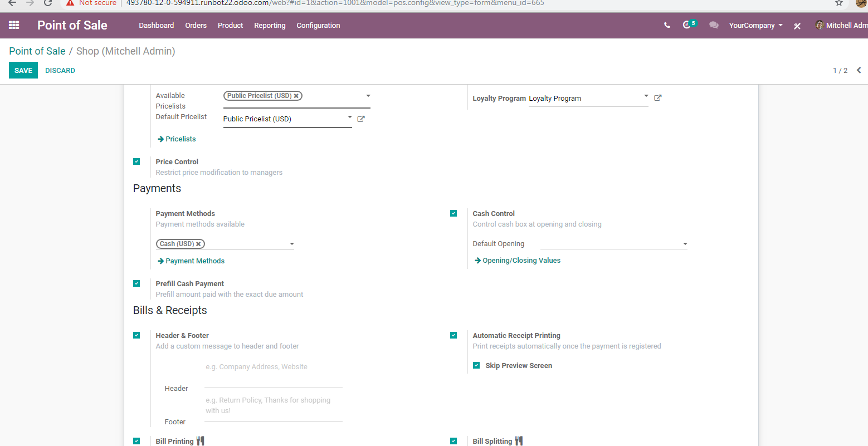
Task: Open Default Pricelist dropdown
Action: coord(350,117)
